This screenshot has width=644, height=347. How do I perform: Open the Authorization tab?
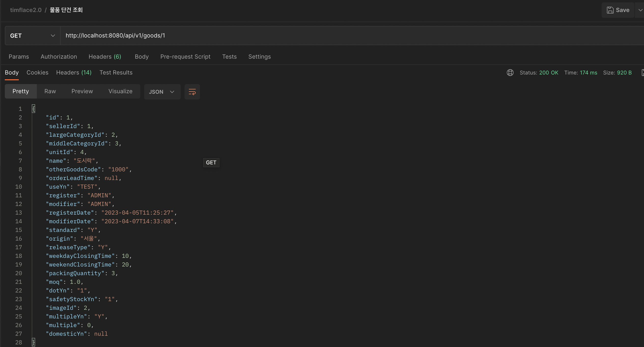click(59, 57)
